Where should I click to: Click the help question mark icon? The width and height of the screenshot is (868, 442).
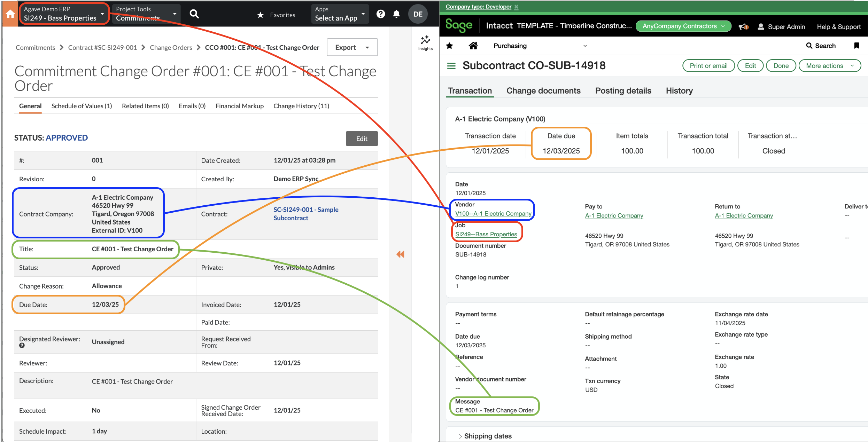click(x=380, y=14)
